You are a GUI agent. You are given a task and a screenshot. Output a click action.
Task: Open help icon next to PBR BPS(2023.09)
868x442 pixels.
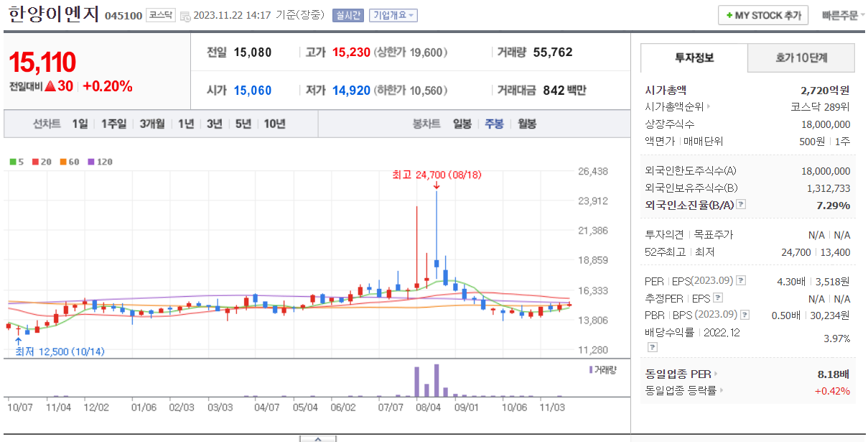(745, 315)
